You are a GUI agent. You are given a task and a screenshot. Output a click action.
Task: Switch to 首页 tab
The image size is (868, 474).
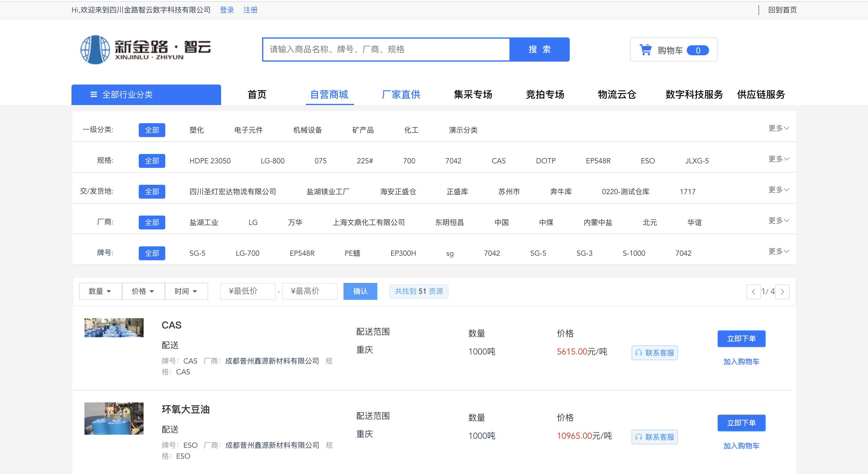(x=257, y=94)
